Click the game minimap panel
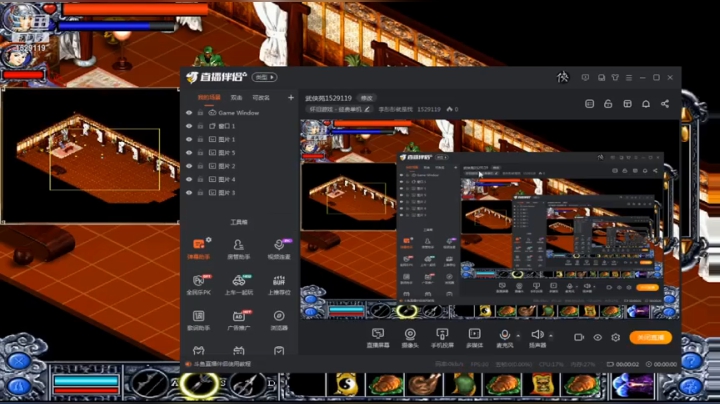Image resolution: width=720 pixels, height=404 pixels. coord(90,156)
